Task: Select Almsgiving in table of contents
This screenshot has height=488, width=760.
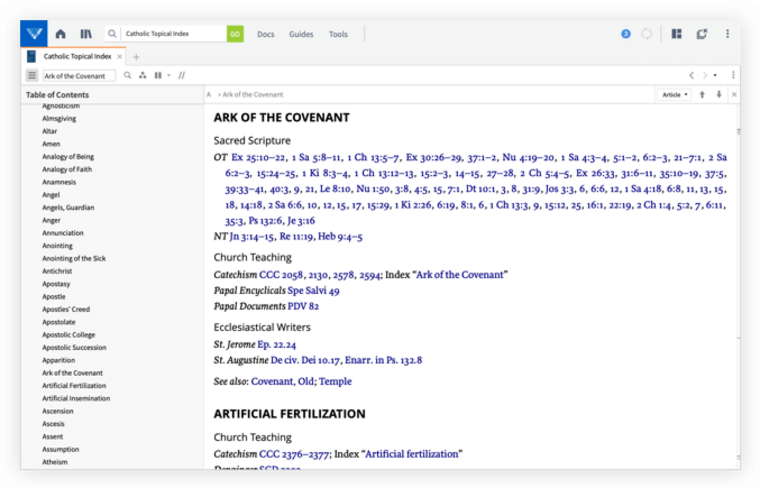Action: 59,118
